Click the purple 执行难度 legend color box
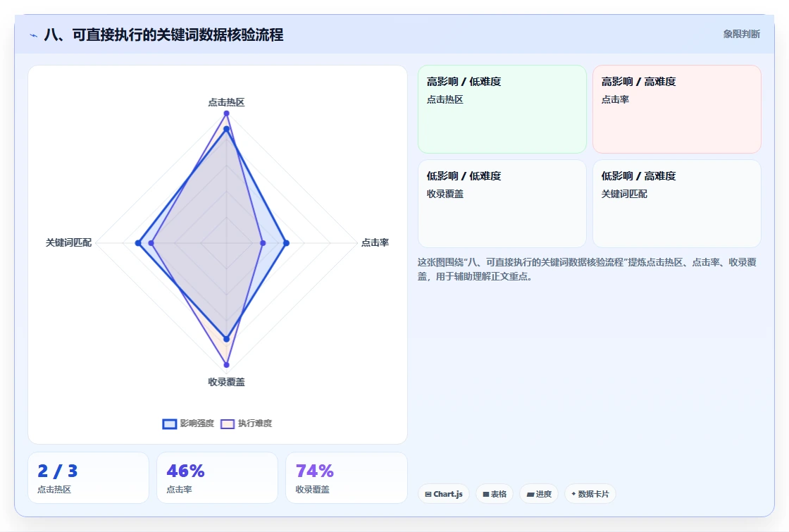Viewport: 789px width, 532px height. pos(228,423)
